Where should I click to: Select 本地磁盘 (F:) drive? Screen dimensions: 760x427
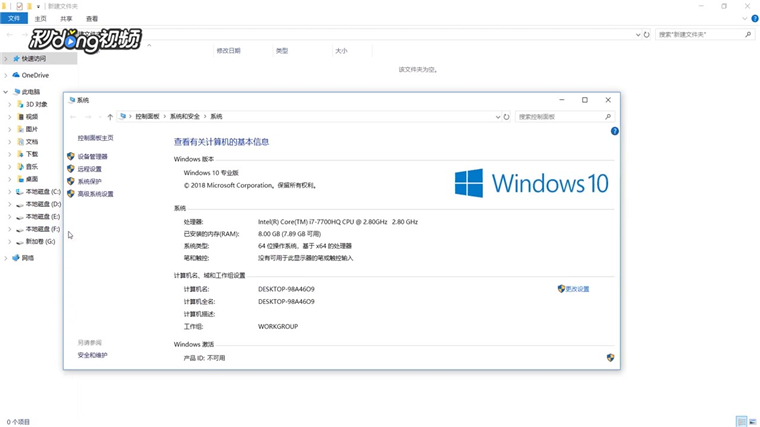43,229
